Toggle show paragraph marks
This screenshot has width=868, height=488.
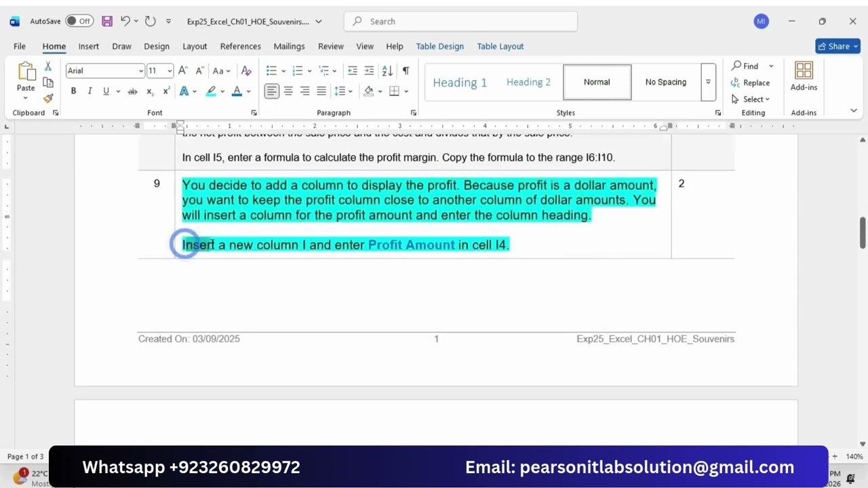(406, 70)
